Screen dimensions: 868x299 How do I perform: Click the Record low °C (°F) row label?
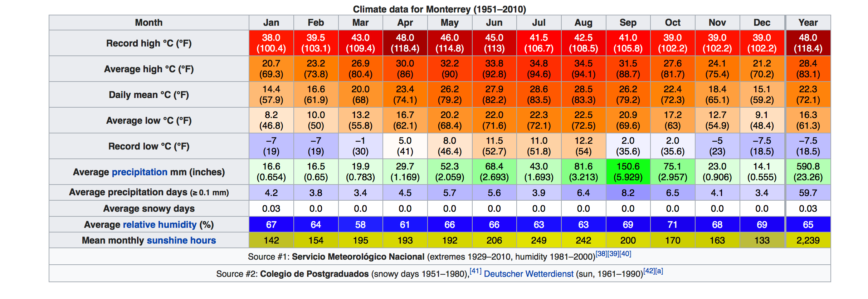coord(149,146)
